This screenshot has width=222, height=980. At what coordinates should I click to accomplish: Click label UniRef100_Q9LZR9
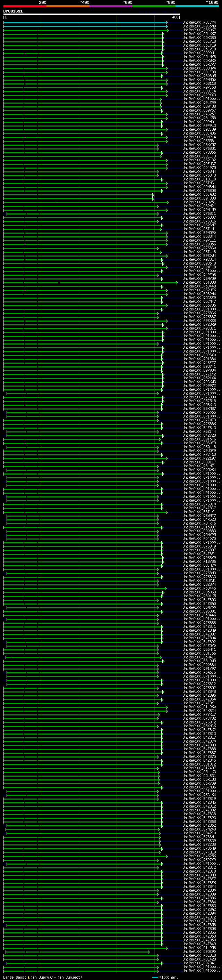(199, 103)
